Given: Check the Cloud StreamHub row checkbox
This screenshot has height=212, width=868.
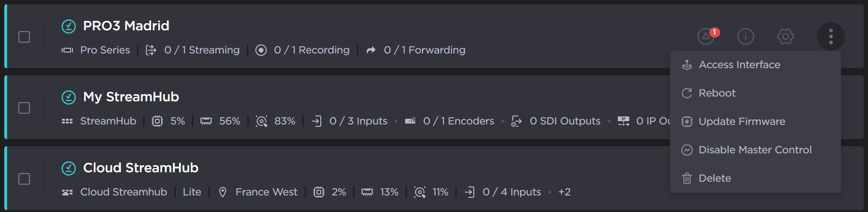Looking at the screenshot, I should point(24,179).
